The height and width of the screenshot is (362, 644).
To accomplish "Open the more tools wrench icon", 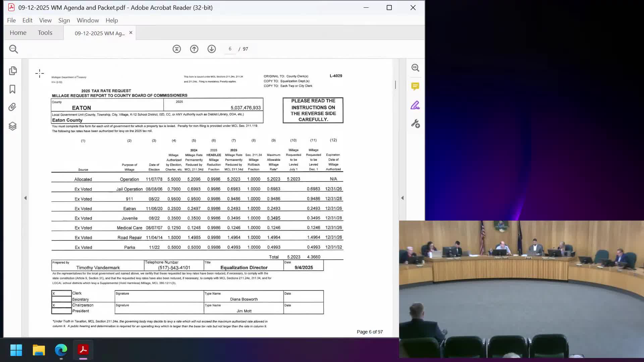I will pos(415,124).
